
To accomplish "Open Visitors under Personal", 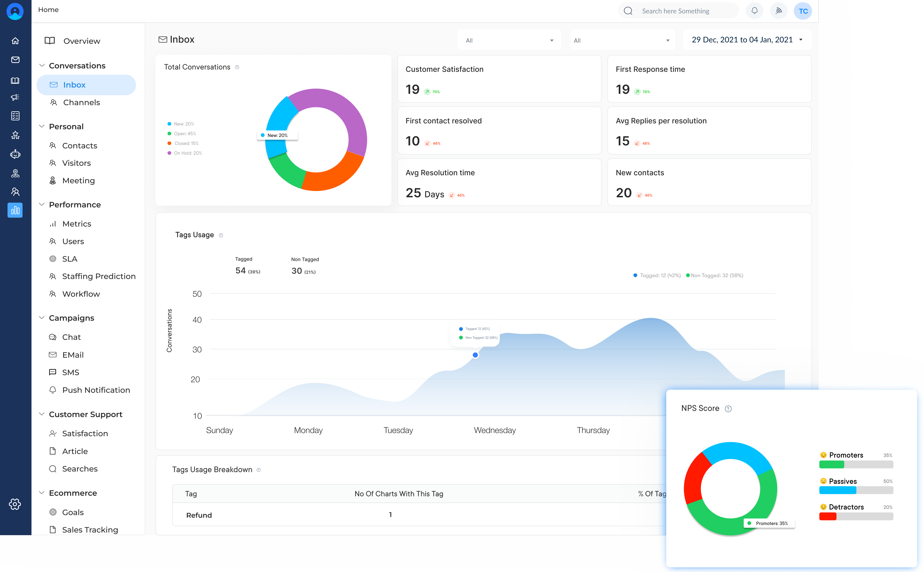I will coord(76,163).
